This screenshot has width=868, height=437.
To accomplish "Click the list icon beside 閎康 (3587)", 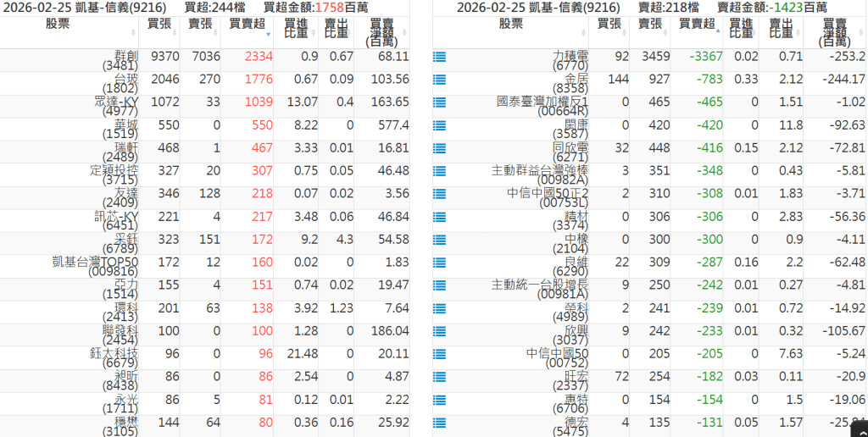I will [x=439, y=126].
